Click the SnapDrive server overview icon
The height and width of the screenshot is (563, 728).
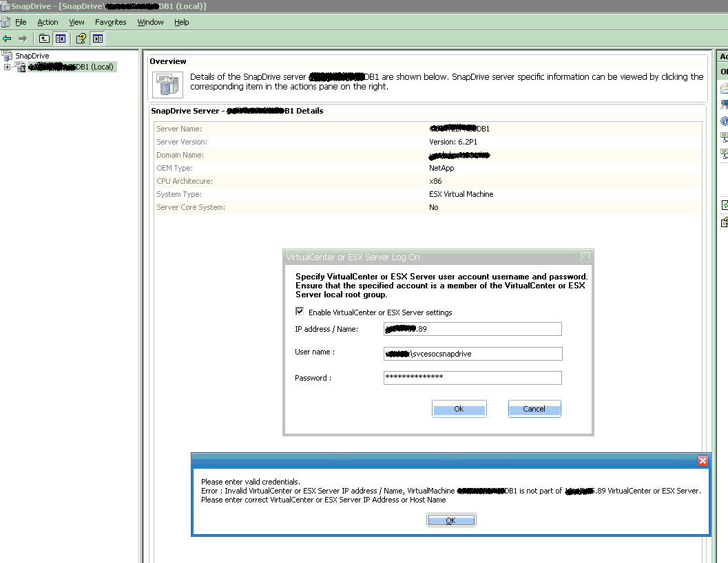click(167, 85)
